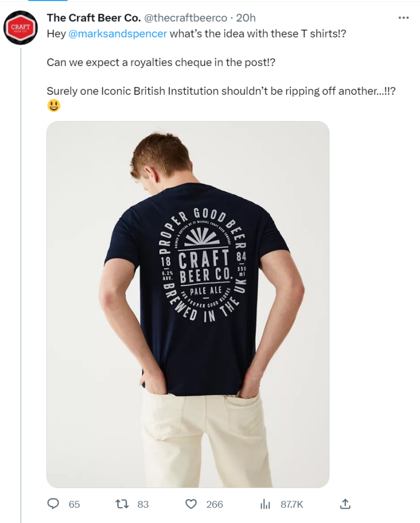Viewport: 420px width, 523px height.
Task: Click the reply count 65
Action: pos(74,504)
